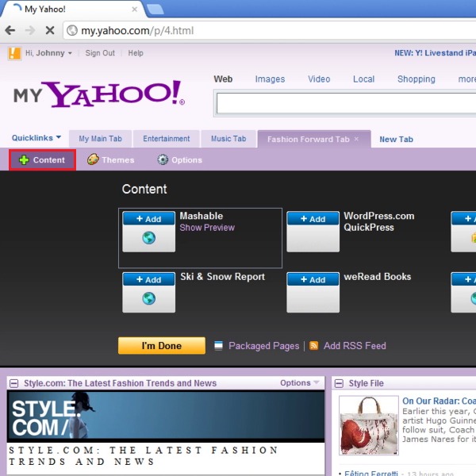Click the globe icon in address bar
The height and width of the screenshot is (476, 476).
tap(72, 30)
